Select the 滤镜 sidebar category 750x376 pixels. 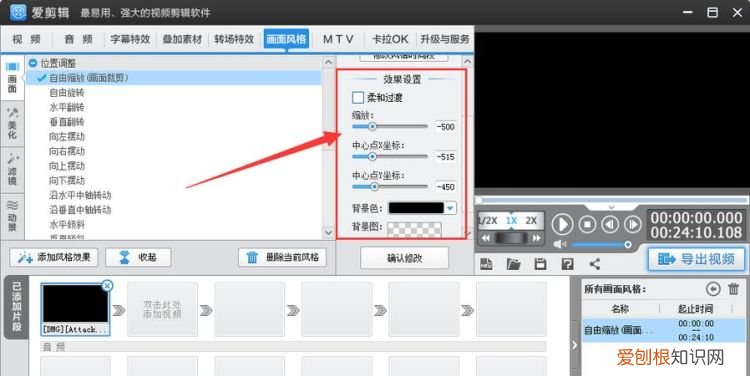12,169
